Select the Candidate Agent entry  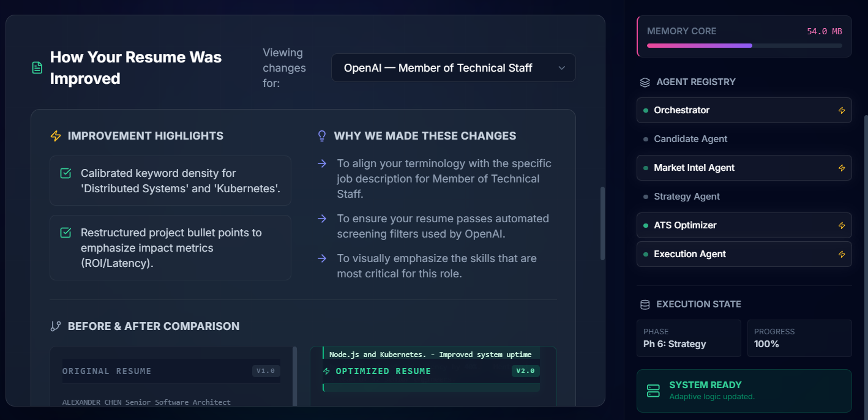(x=690, y=139)
